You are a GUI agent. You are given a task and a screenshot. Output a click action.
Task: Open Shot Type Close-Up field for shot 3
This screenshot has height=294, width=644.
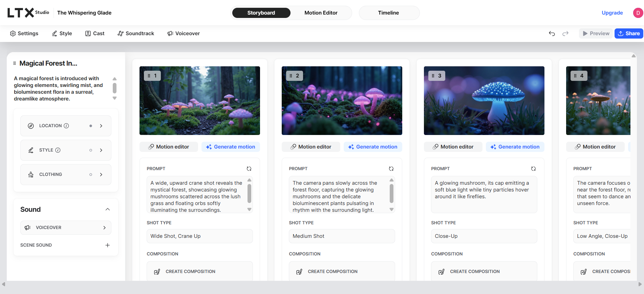(484, 236)
